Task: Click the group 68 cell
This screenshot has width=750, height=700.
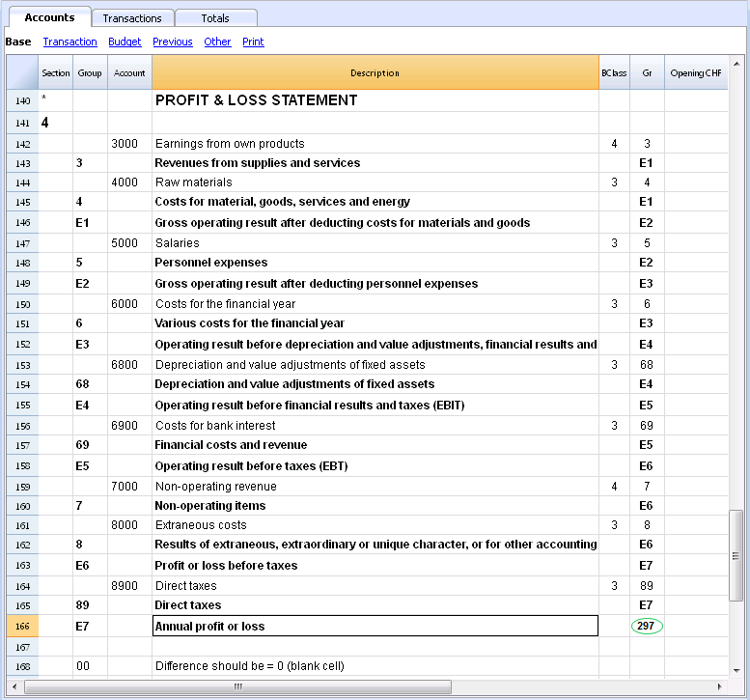Action: (90, 383)
